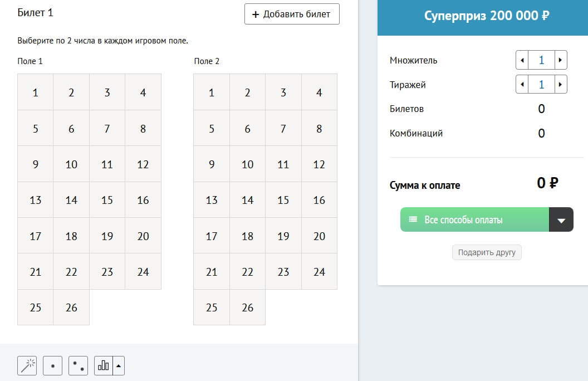
Task: Click the single-dot random pick icon
Action: (52, 365)
